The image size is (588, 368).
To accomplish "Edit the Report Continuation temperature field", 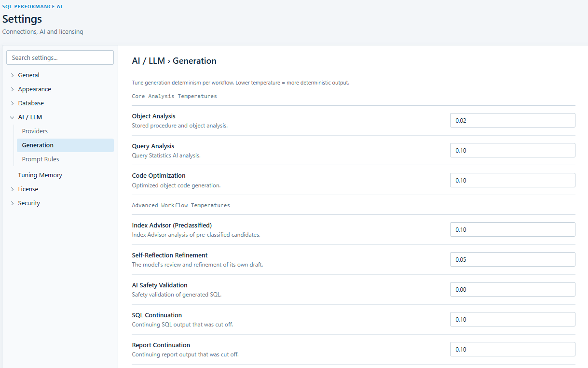I will 512,349.
